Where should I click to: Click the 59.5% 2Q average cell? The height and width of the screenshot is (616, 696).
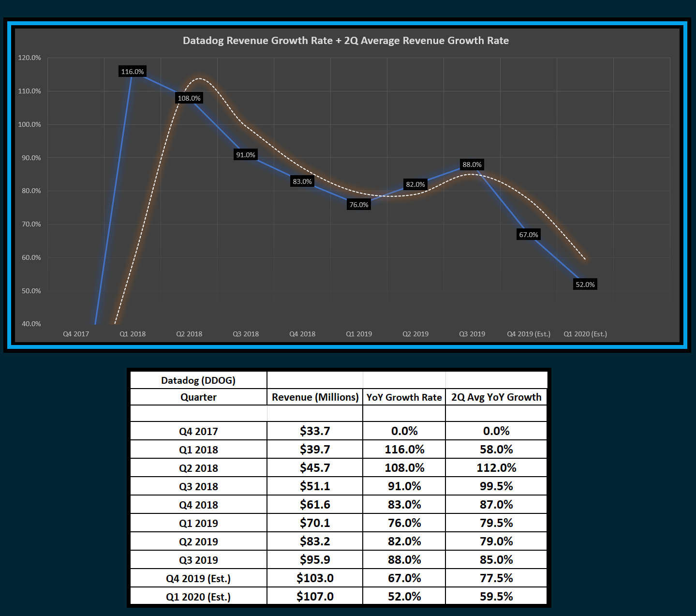tap(496, 596)
